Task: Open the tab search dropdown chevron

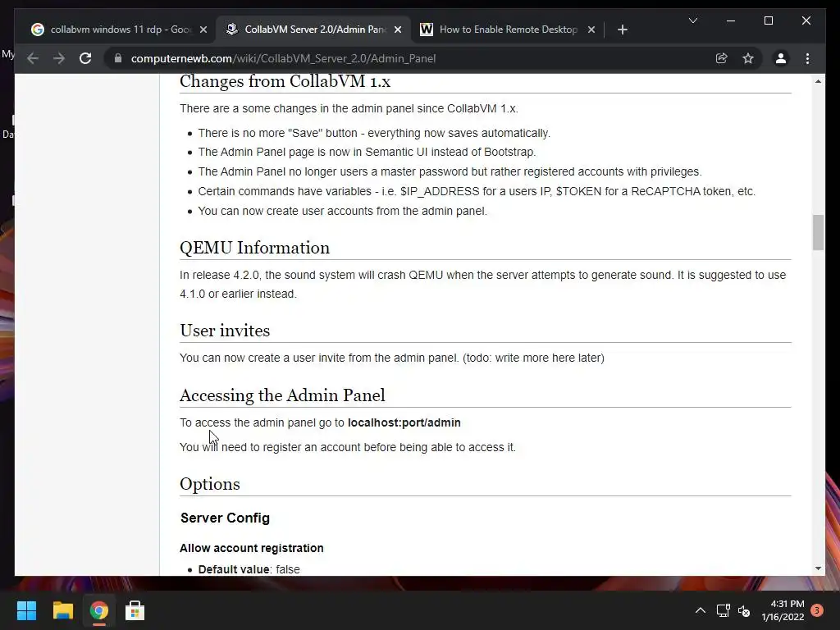Action: pos(692,21)
